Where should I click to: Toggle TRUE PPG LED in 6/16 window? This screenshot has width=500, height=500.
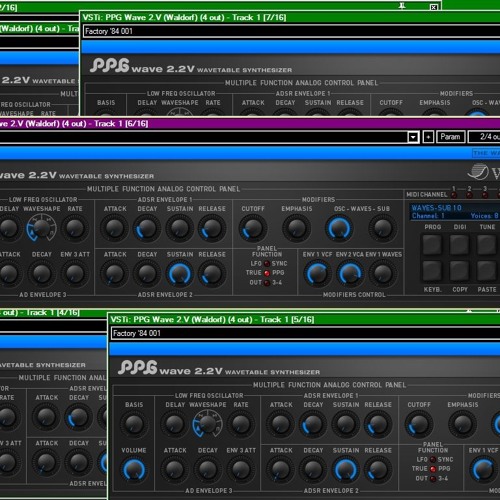(x=267, y=273)
